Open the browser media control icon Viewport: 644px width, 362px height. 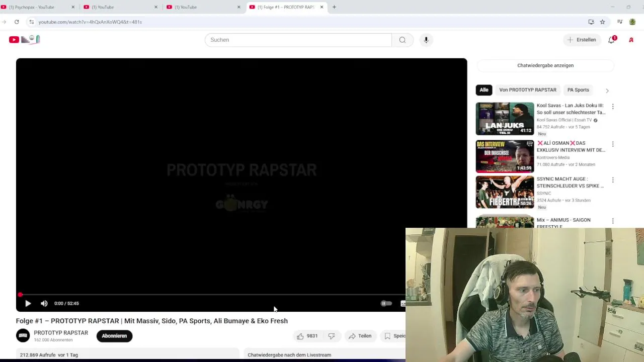(620, 22)
